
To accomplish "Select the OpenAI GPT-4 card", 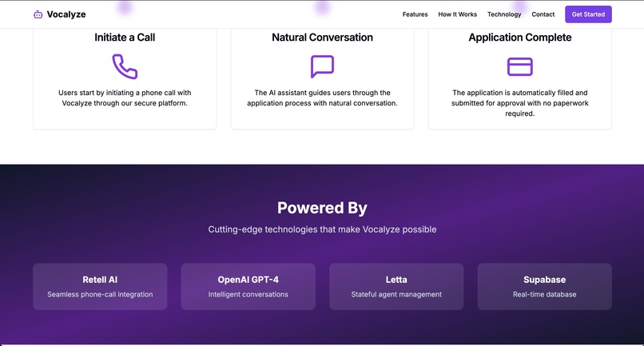I will (248, 286).
